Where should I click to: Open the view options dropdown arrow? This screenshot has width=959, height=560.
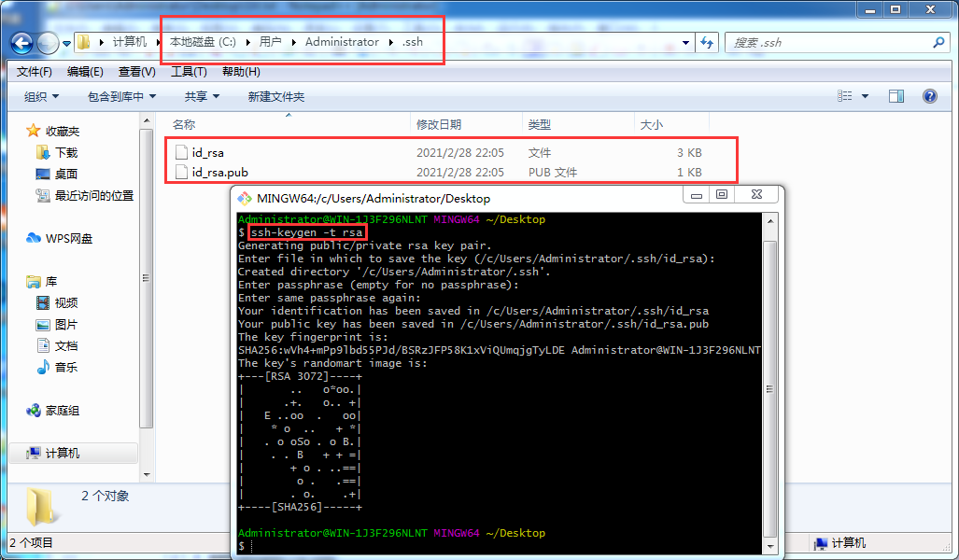coord(865,96)
